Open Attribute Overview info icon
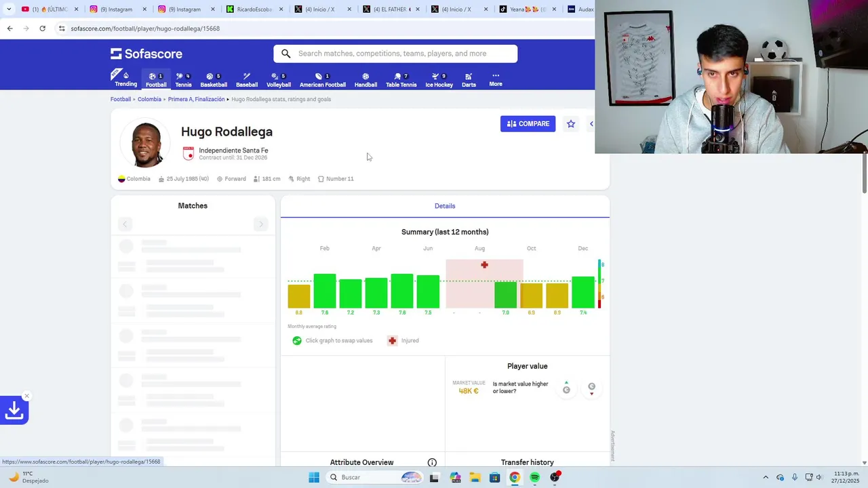 432,462
